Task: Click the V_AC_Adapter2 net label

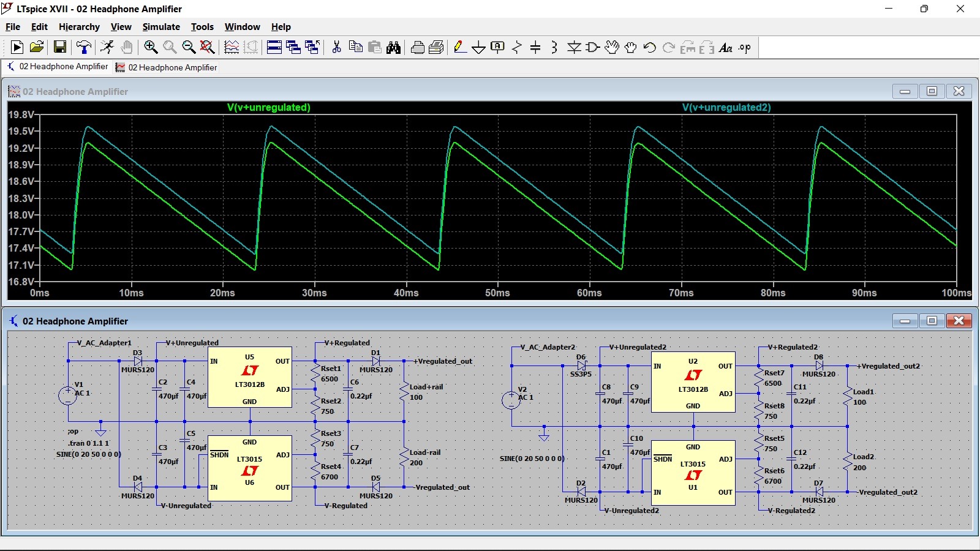Action: [548, 347]
